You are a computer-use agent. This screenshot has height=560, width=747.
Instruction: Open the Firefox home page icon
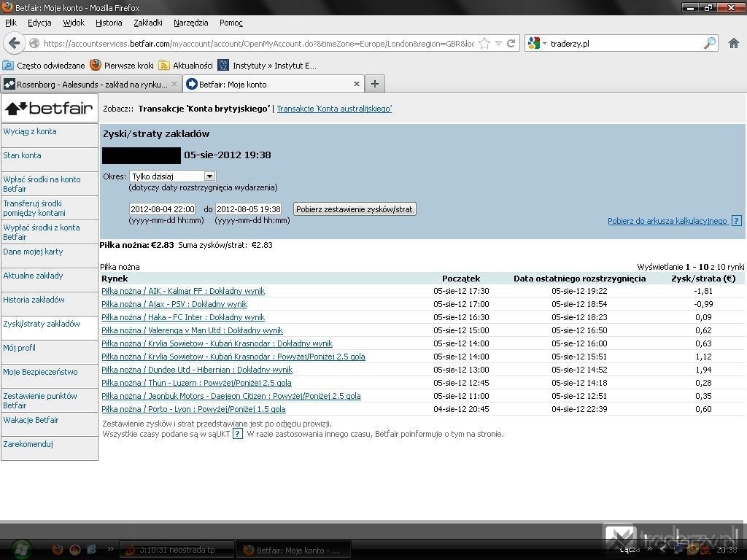pyautogui.click(x=734, y=43)
